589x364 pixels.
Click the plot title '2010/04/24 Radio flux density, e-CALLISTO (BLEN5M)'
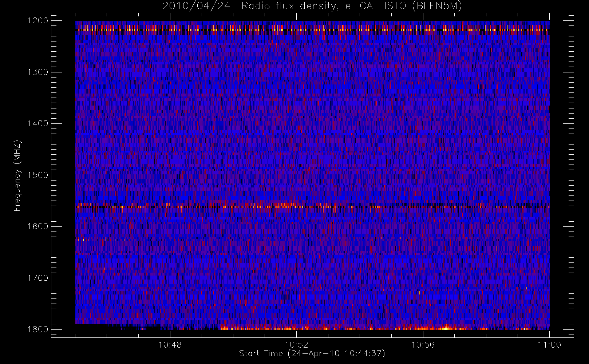pos(312,6)
